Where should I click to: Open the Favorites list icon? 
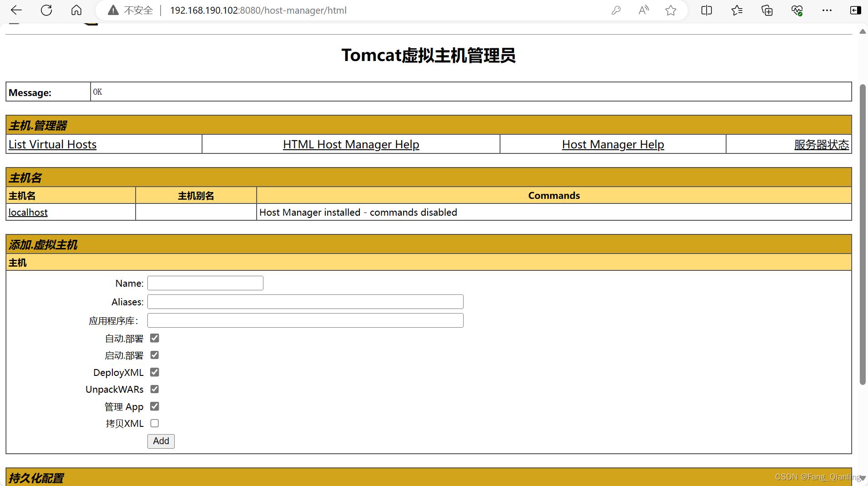737,10
